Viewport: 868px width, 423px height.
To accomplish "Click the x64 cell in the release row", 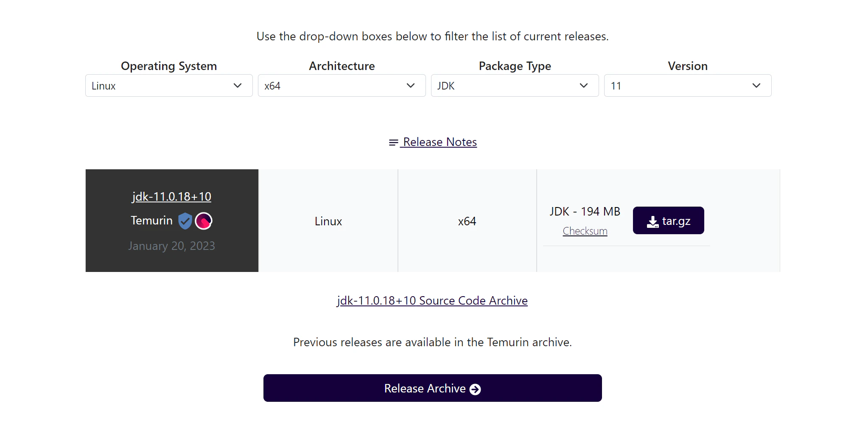I will (x=467, y=221).
